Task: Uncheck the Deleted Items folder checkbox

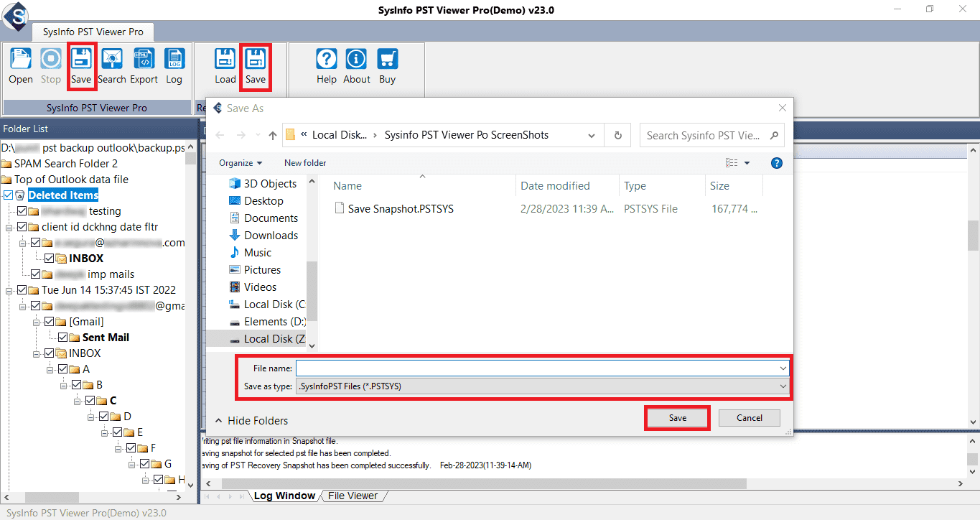Action: pos(8,195)
